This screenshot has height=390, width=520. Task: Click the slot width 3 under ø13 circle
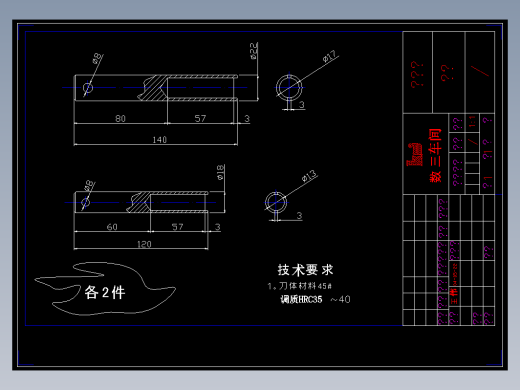point(299,216)
